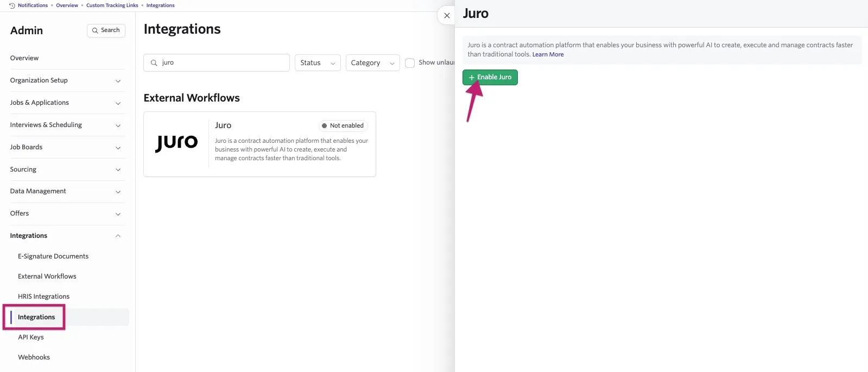Open API Keys in the sidebar
This screenshot has height=372, width=868.
tap(31, 337)
